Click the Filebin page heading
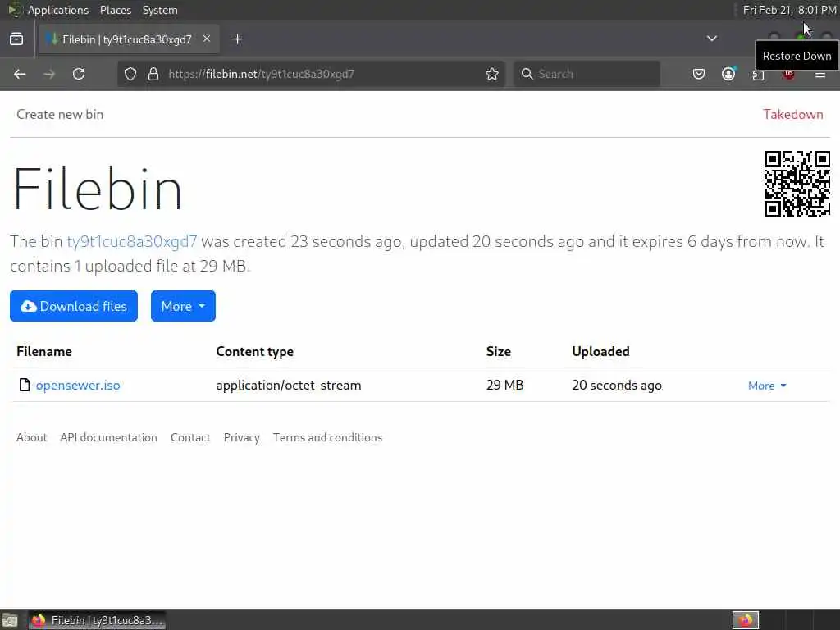840x630 pixels. click(x=97, y=189)
